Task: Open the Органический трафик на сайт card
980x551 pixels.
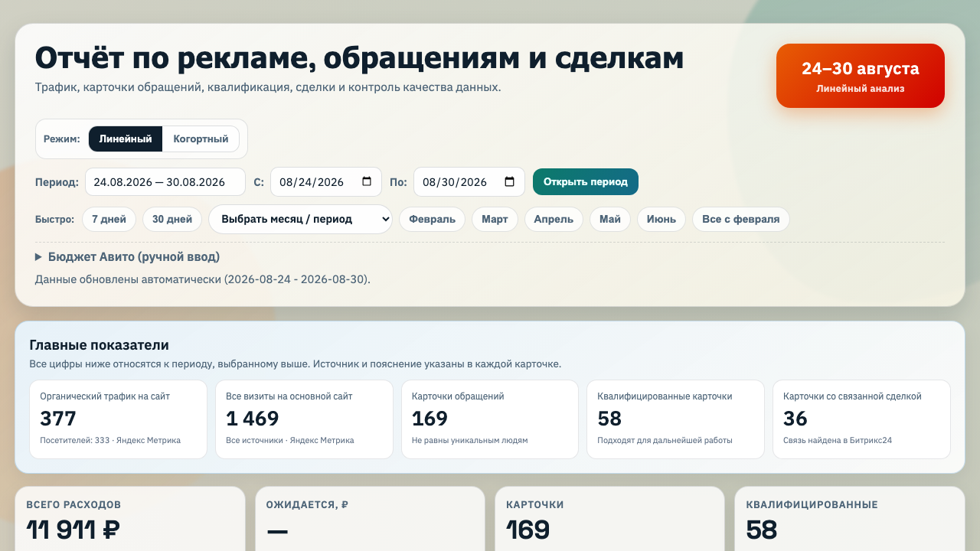Action: (x=118, y=419)
